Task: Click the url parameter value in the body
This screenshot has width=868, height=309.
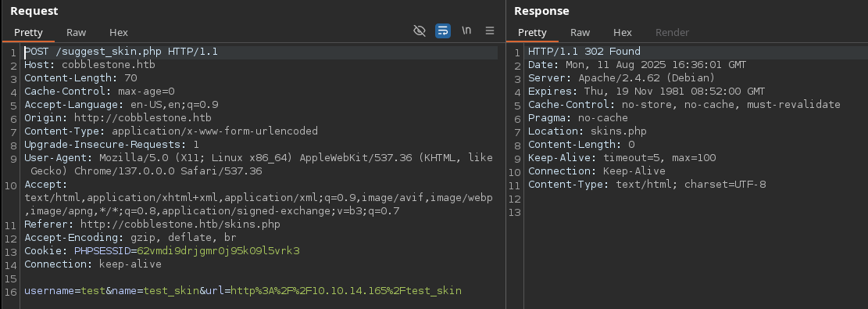Action: 346,291
